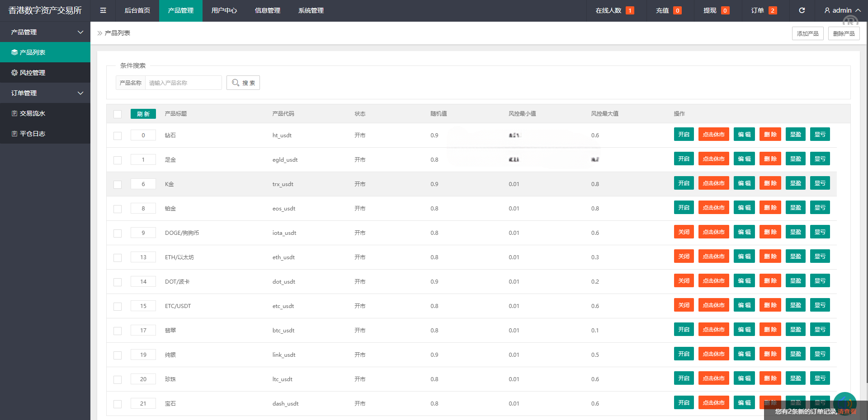Open the 系统管理 top menu
The height and width of the screenshot is (420, 868).
click(x=311, y=10)
